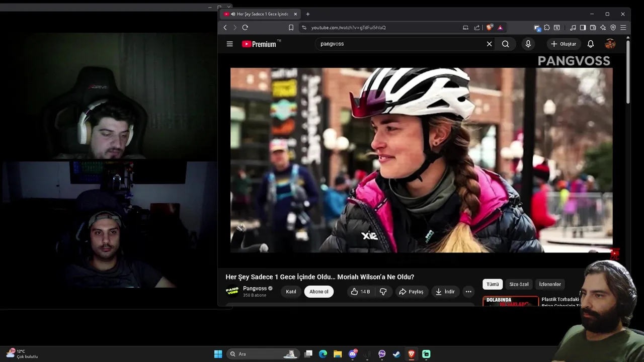The width and height of the screenshot is (644, 362).
Task: Open the music note playlist icon
Action: [573, 28]
